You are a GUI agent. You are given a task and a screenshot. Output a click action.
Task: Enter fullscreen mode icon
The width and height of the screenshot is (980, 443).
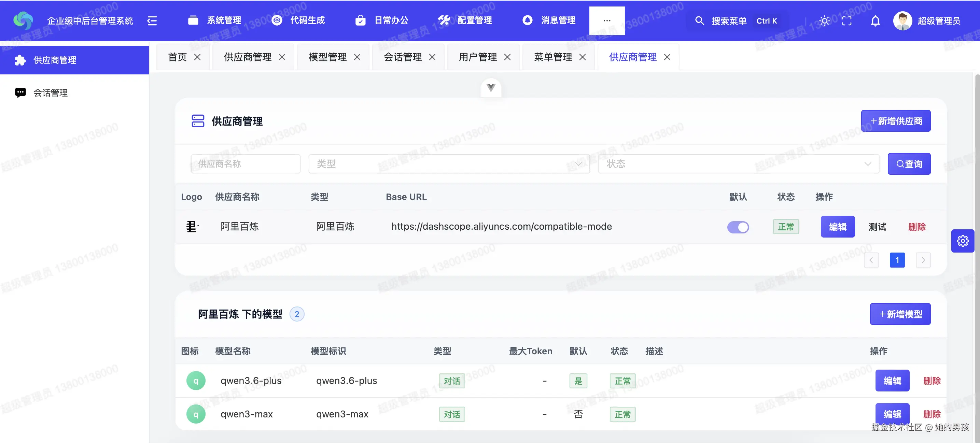click(846, 20)
